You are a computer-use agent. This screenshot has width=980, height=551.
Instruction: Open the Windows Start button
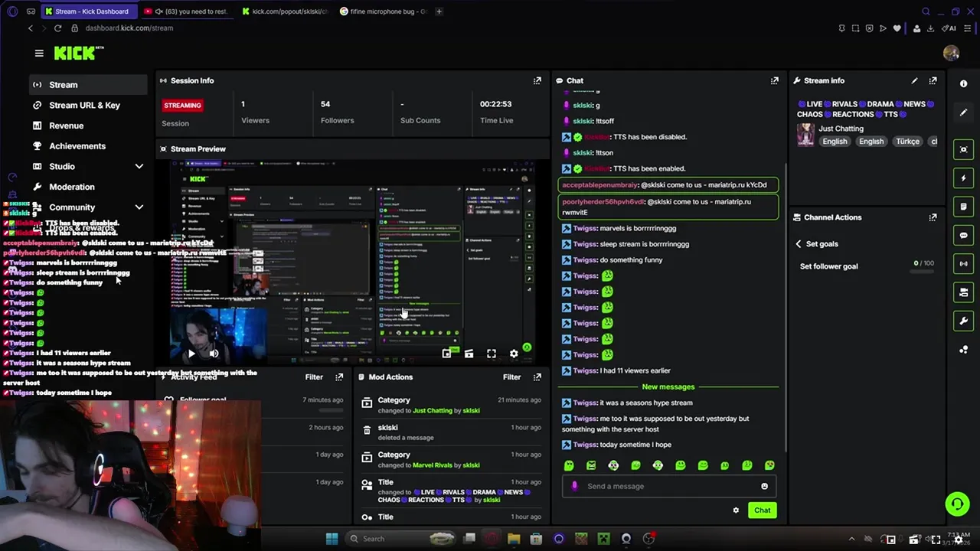332,539
